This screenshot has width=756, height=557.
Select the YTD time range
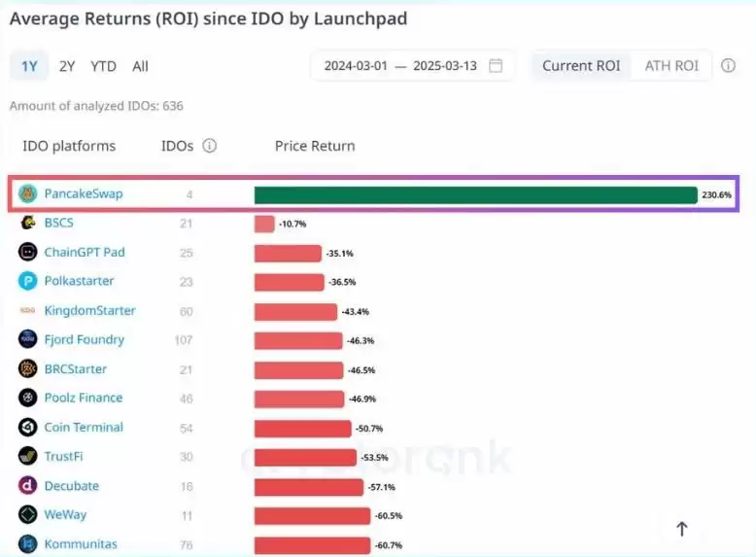pos(103,66)
